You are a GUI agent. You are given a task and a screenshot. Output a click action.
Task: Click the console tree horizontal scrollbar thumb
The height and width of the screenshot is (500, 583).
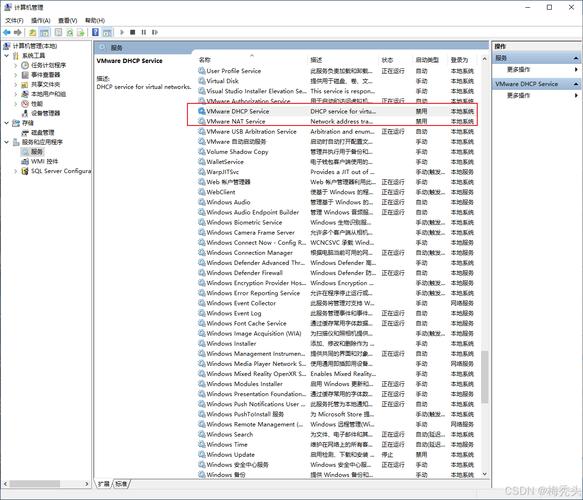point(35,484)
